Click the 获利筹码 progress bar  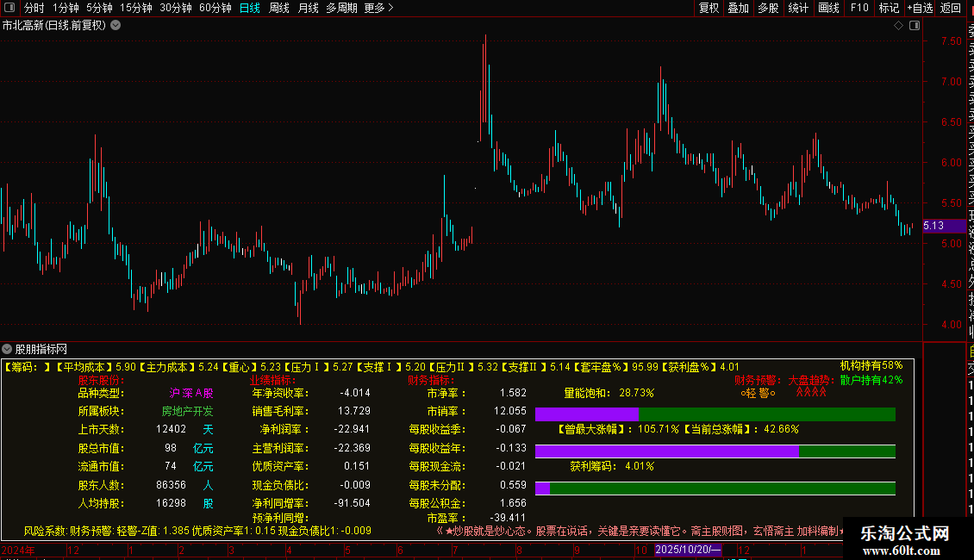(x=715, y=488)
